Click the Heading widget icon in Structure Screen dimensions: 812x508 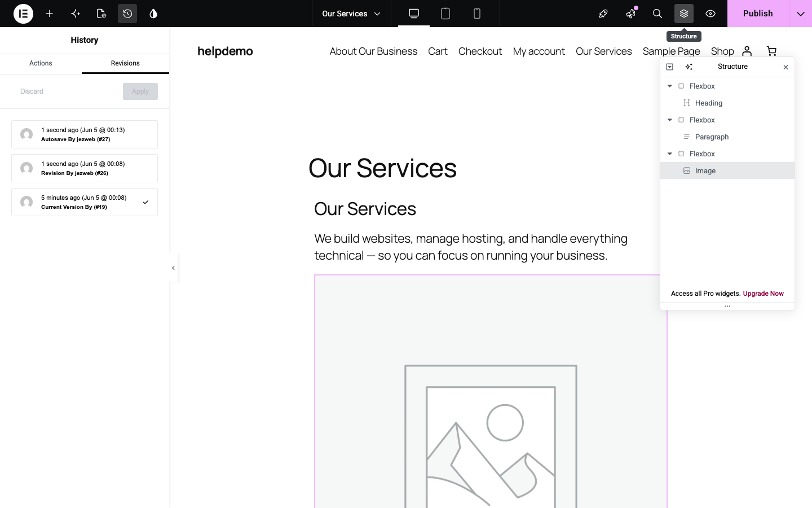pyautogui.click(x=687, y=103)
